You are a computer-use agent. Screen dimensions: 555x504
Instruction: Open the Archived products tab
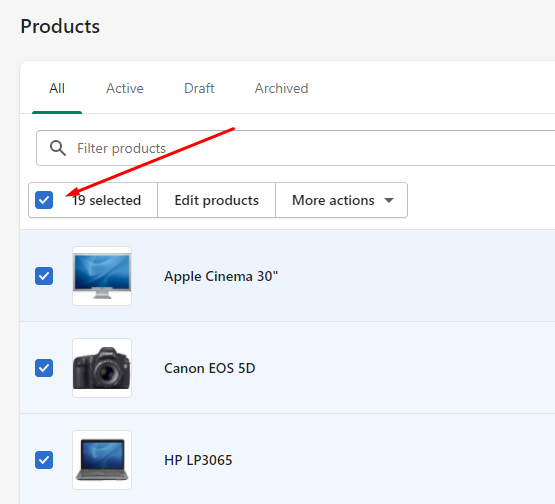281,88
